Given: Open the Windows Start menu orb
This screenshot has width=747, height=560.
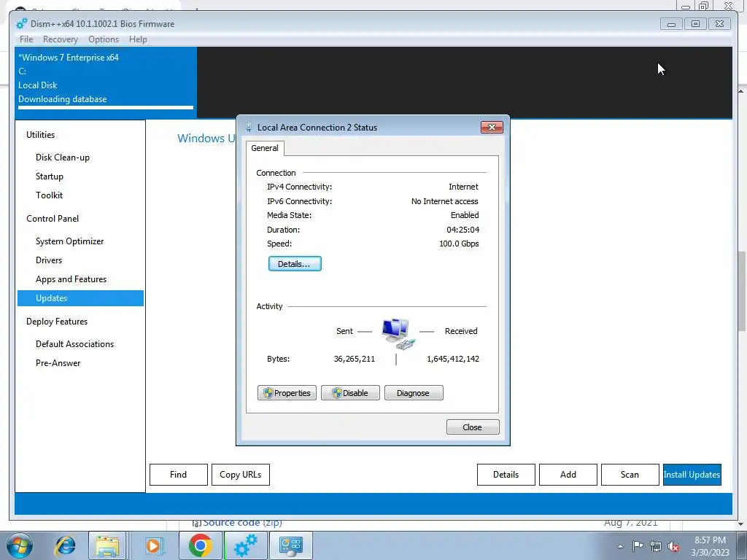Looking at the screenshot, I should click(x=20, y=545).
